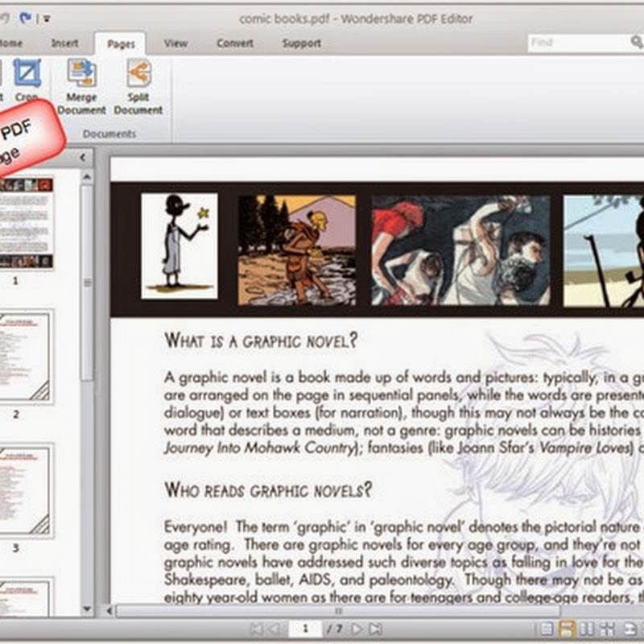Image resolution: width=644 pixels, height=644 pixels.
Task: Click the document horizontal scrollbar thumb
Action: [338, 611]
